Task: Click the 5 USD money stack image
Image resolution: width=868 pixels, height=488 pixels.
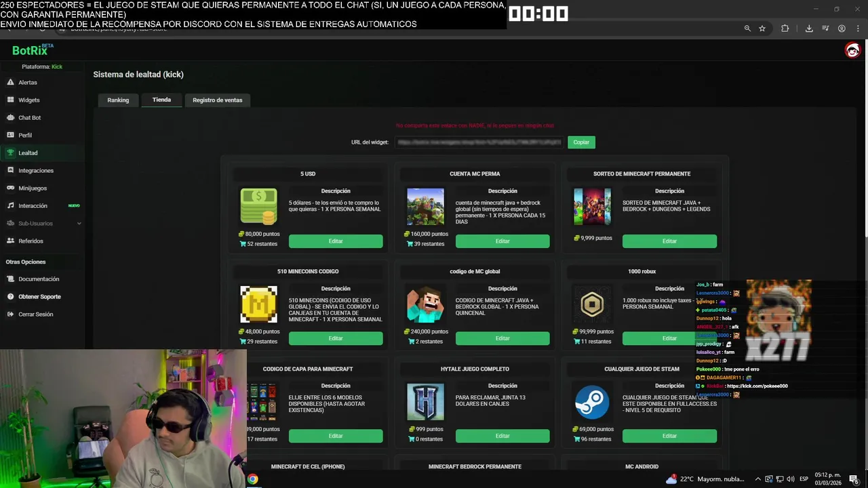Action: click(258, 207)
